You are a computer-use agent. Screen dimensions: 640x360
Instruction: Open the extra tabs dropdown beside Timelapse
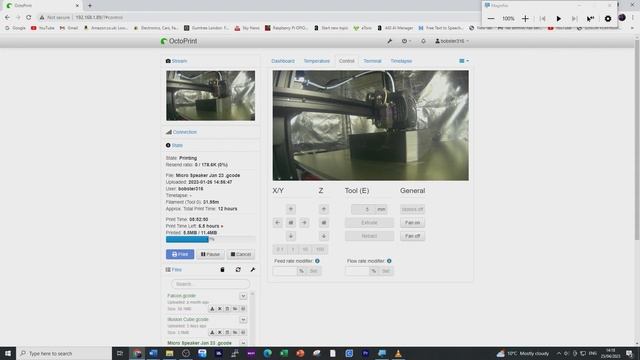(x=464, y=61)
